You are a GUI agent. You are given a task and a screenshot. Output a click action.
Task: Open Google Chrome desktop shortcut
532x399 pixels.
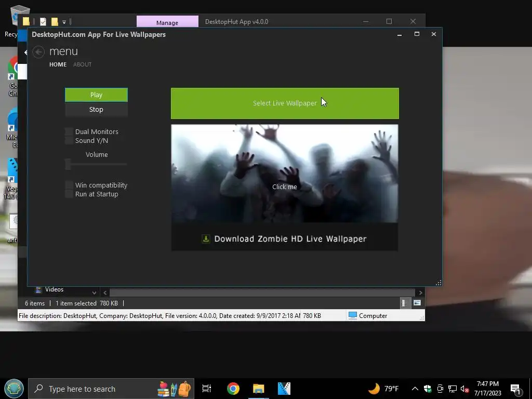13,76
